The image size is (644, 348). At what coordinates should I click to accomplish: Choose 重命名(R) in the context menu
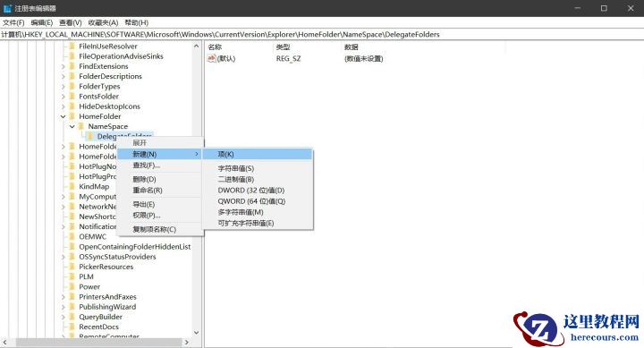tap(161, 191)
